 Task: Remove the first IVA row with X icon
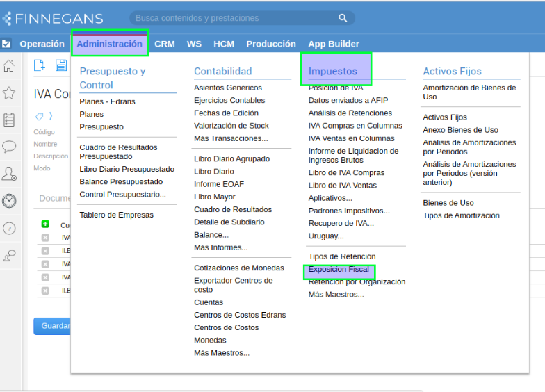click(45, 238)
